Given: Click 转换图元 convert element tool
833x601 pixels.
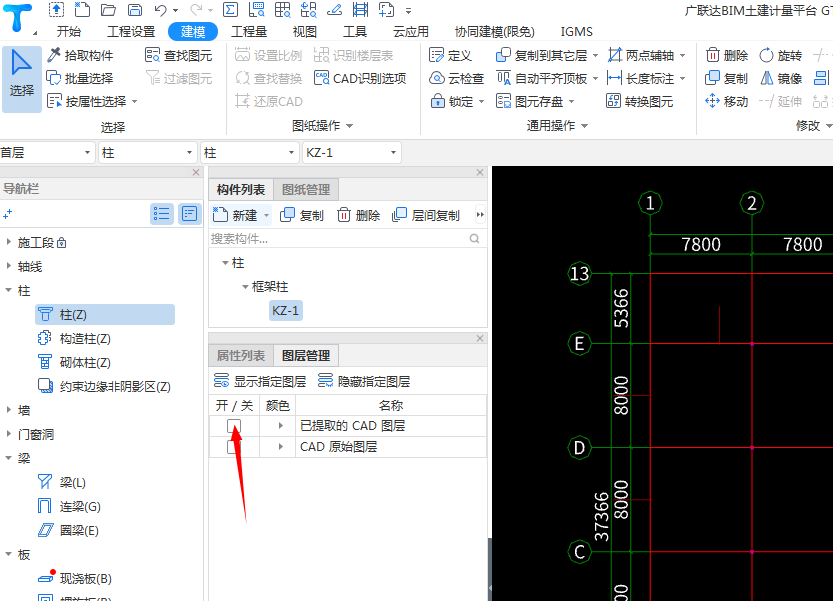Looking at the screenshot, I should [x=640, y=101].
